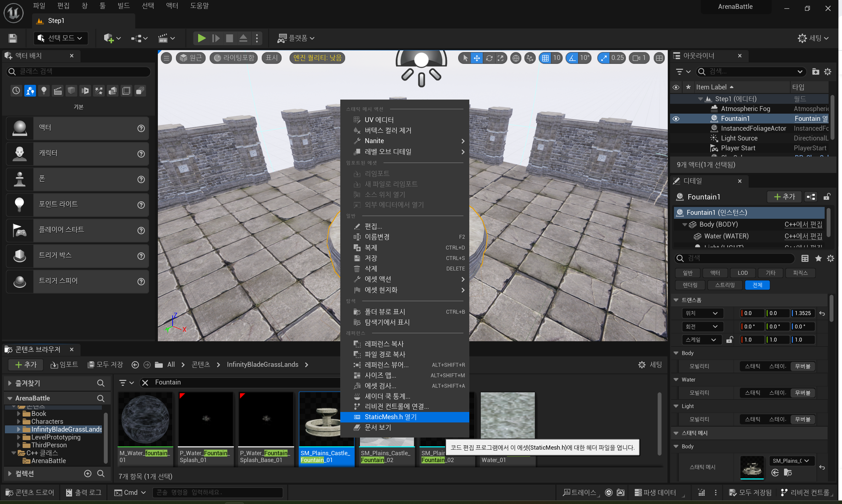Screen dimensions: 842x504
Task: Expand the Characters folder in content tree
Action: click(19, 421)
